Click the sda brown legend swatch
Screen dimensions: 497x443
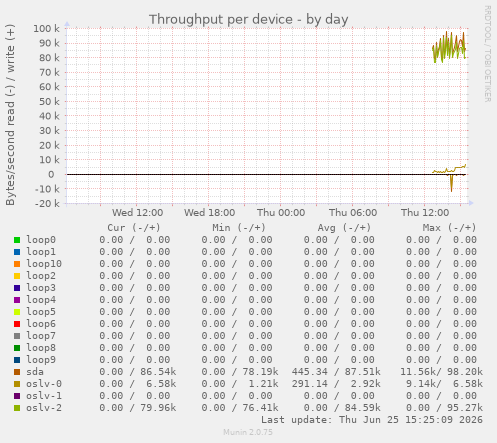(x=17, y=372)
